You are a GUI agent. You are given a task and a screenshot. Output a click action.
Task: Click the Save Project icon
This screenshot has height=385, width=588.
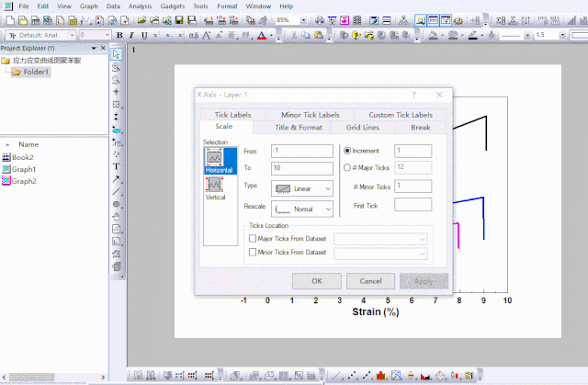[x=179, y=20]
